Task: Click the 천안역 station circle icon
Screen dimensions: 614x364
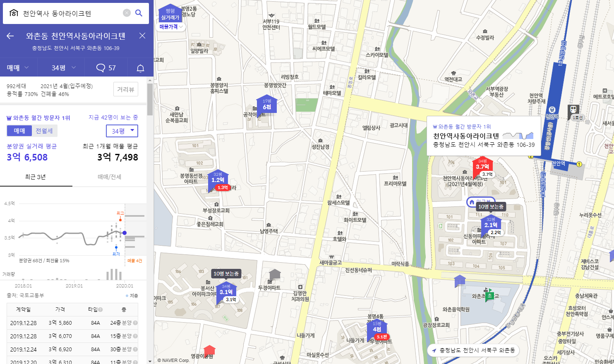Action: 552,110
